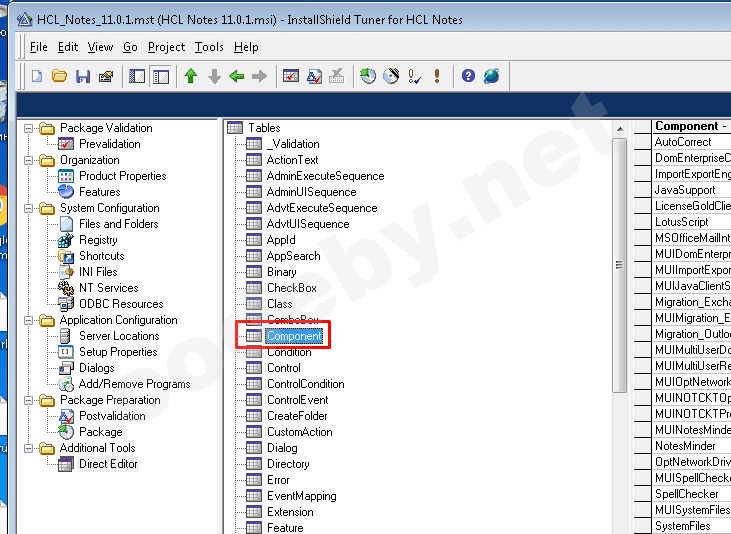Open ODBC Resources view

point(121,304)
